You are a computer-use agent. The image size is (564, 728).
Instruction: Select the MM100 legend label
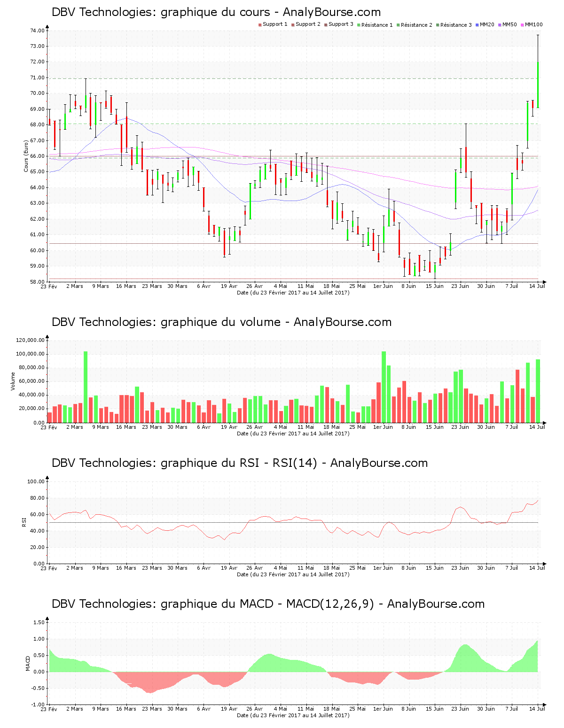click(533, 24)
